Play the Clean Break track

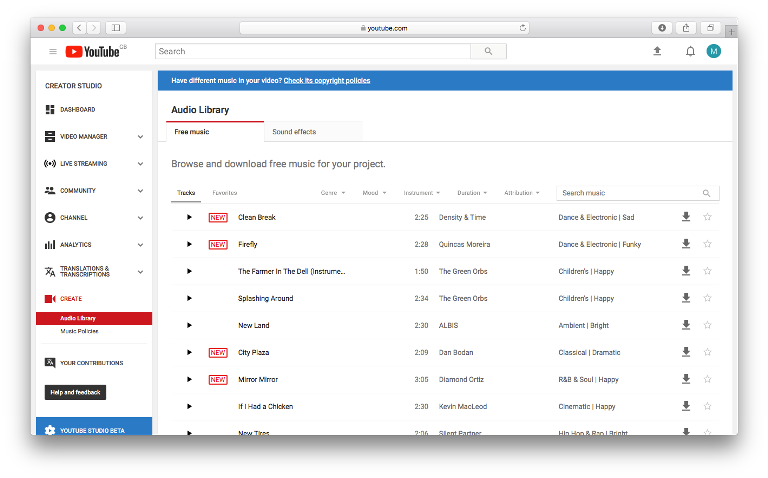[x=189, y=217]
